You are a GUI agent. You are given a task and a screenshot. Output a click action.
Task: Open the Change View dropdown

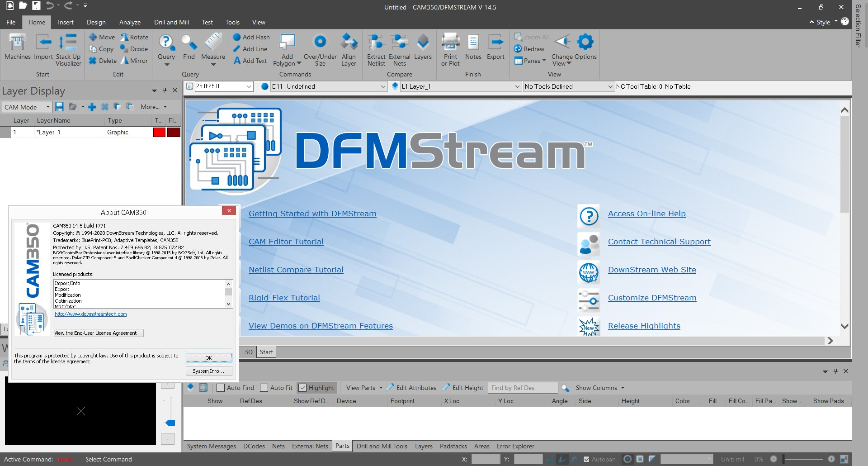point(569,63)
